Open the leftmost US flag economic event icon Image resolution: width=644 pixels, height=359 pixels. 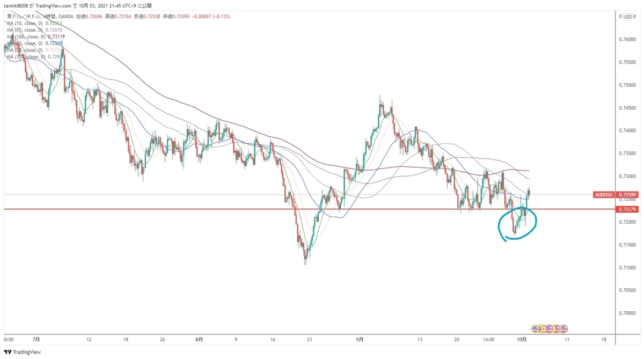tap(535, 328)
